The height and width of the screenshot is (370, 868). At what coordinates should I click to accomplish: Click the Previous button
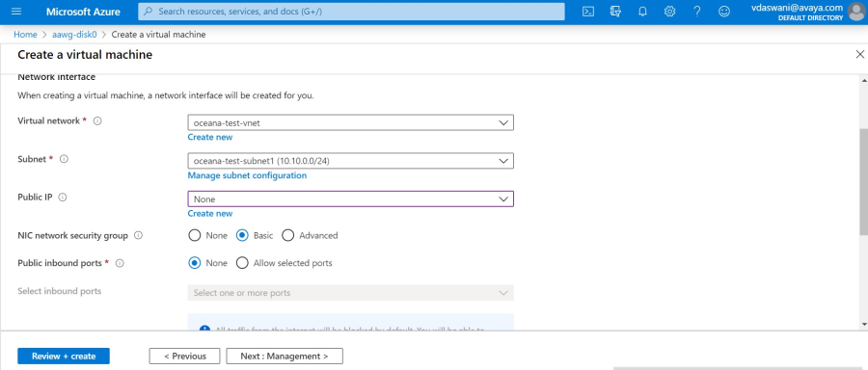(184, 357)
